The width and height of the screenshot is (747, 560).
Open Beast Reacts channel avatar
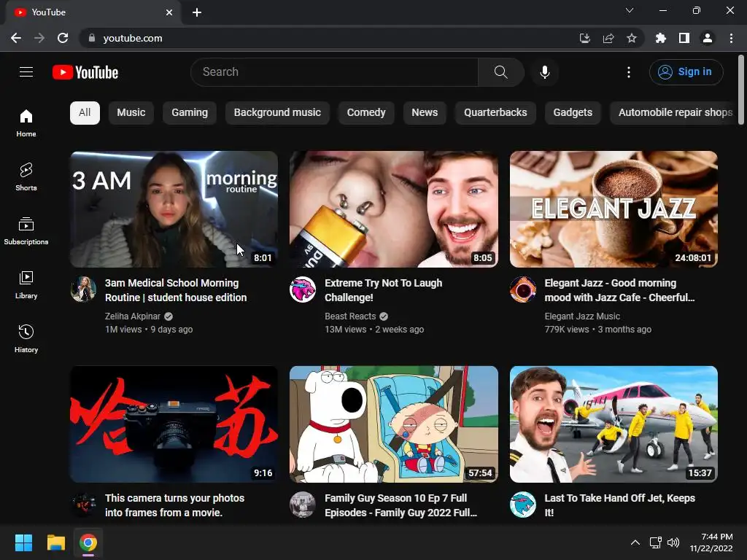pos(303,289)
